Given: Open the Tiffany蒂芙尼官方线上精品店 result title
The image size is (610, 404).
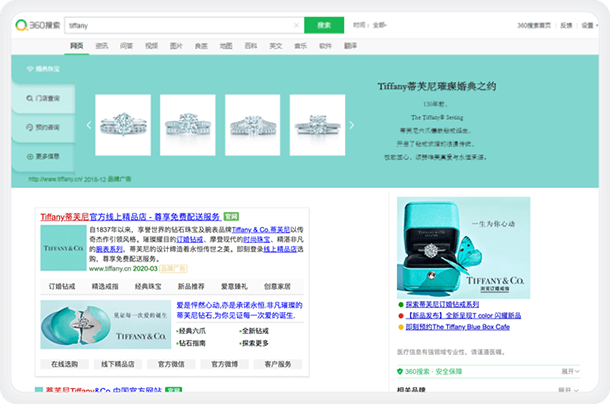Looking at the screenshot, I should click(x=131, y=217).
